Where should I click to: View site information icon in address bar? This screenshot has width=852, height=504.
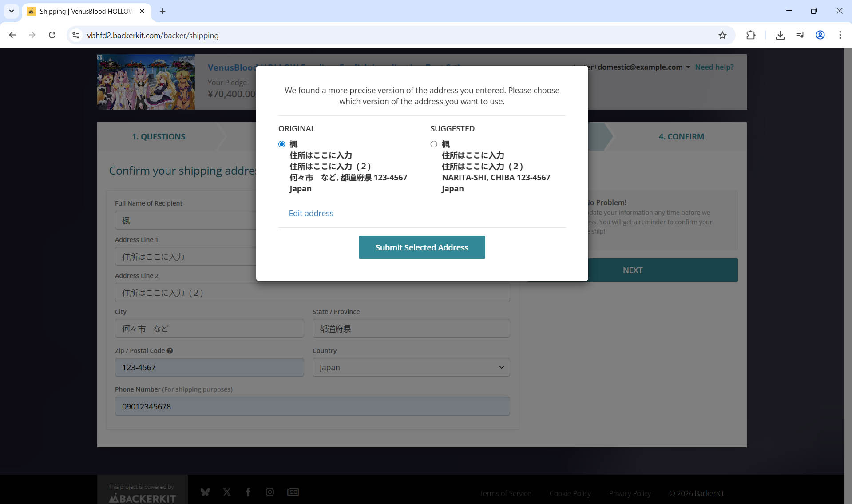click(76, 36)
